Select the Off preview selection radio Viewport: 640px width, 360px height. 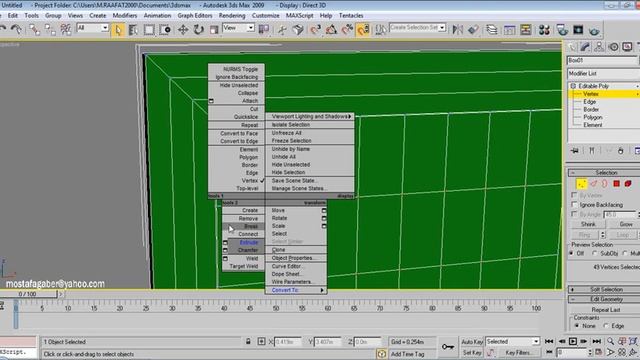point(571,253)
